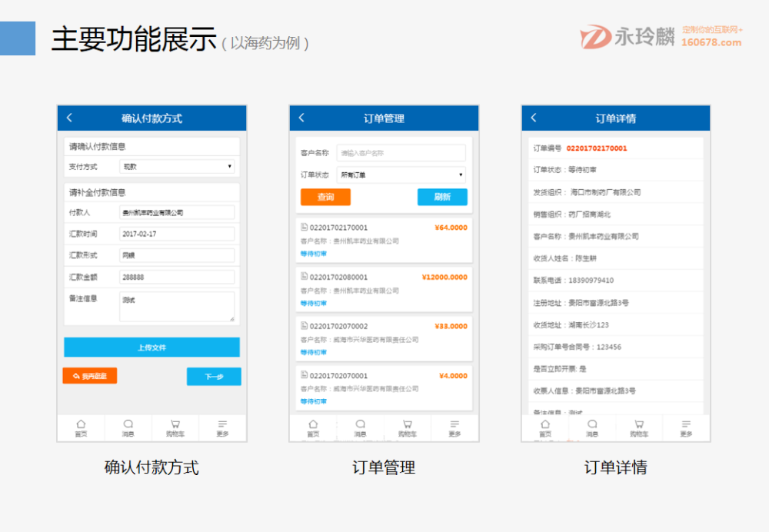
Task: Switch to 首页 tab on 订单详情 screen
Action: pyautogui.click(x=544, y=427)
